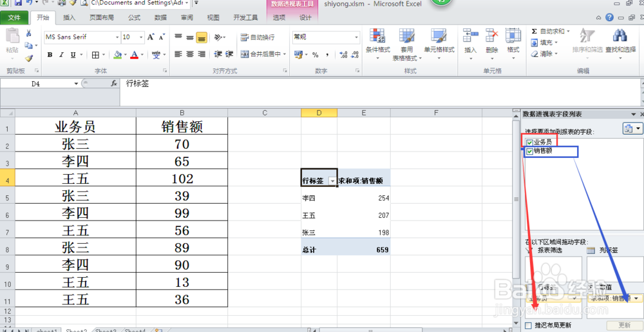The width and height of the screenshot is (644, 332).
Task: Open the pivot table 设计 tab
Action: click(x=305, y=17)
